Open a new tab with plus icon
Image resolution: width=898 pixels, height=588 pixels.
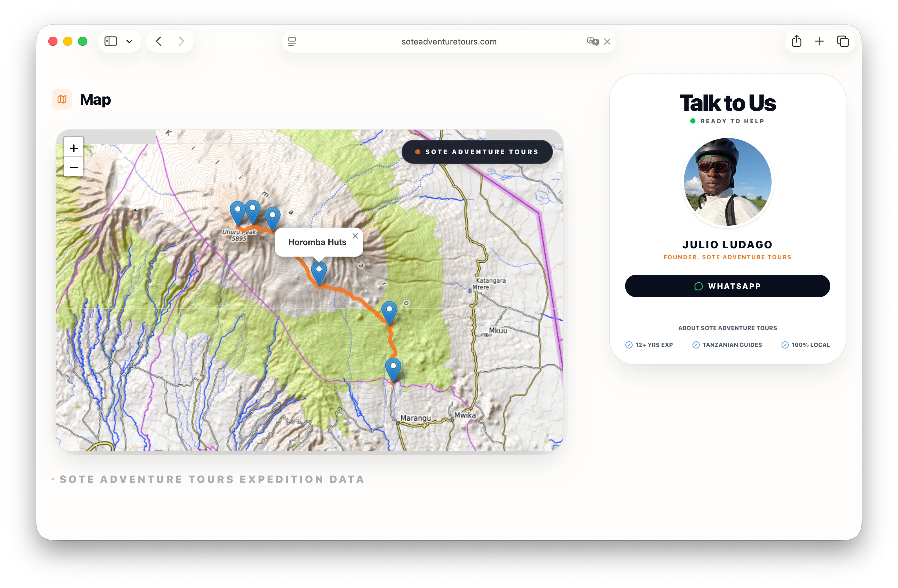click(819, 41)
